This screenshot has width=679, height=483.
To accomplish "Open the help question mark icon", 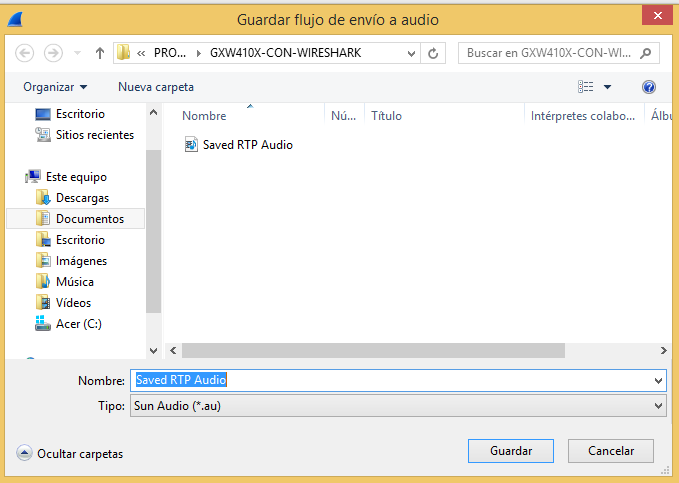I will coord(649,87).
